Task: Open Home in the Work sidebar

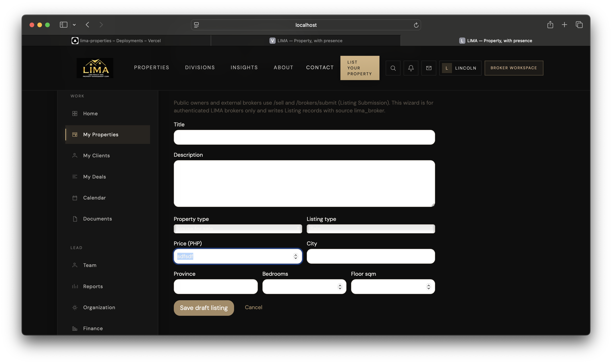Action: (x=108, y=114)
